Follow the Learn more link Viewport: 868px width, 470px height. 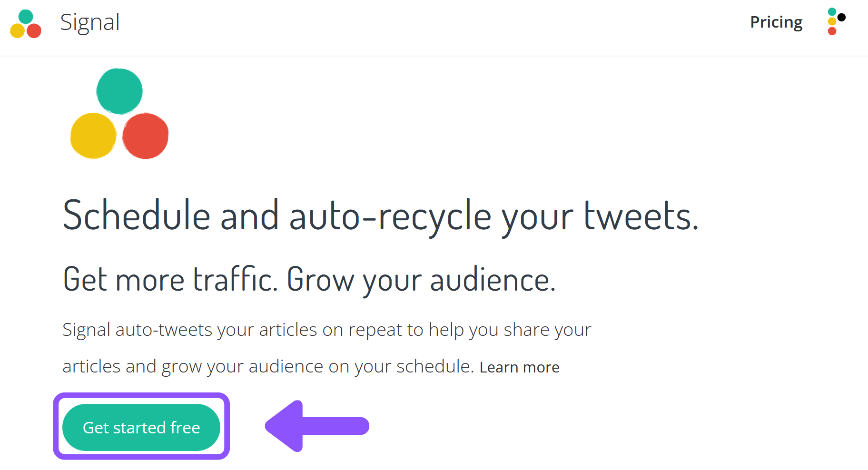(x=520, y=367)
